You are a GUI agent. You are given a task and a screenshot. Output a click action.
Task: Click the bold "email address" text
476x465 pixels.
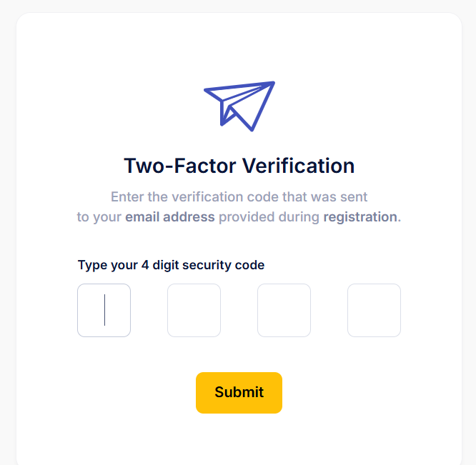(x=170, y=217)
